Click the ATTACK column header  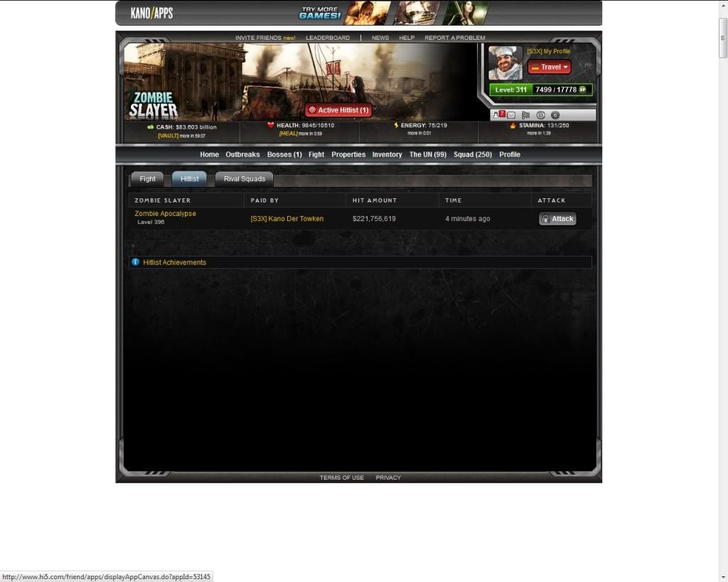552,200
